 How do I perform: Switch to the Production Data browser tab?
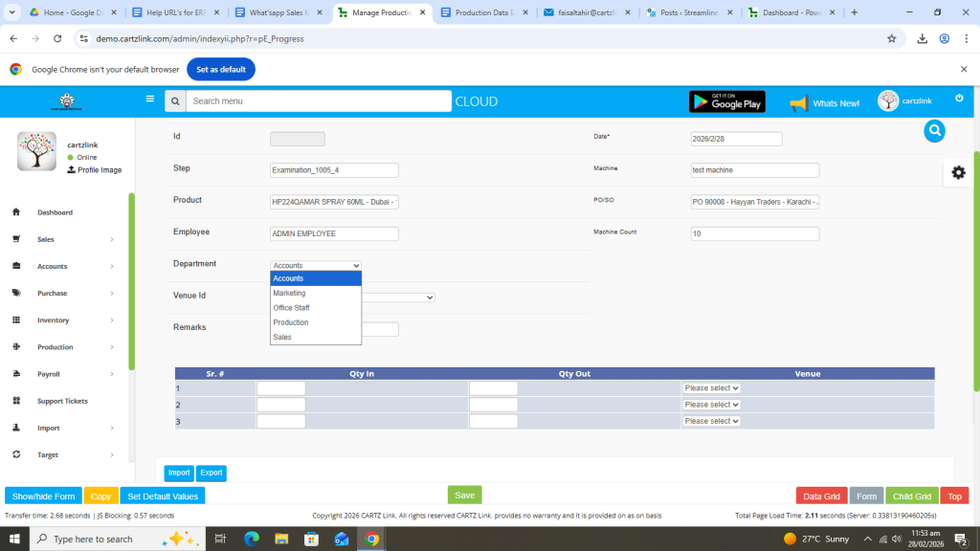tap(482, 12)
